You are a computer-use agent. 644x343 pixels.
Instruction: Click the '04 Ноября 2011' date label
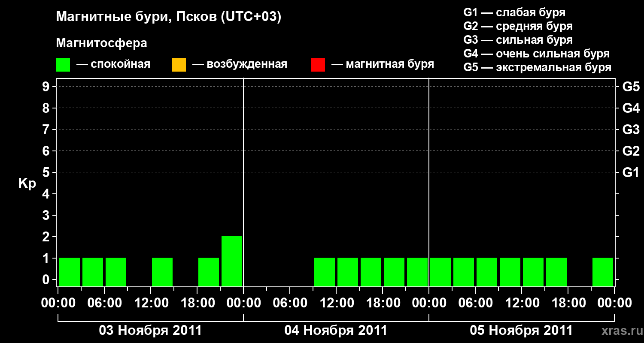pos(336,330)
